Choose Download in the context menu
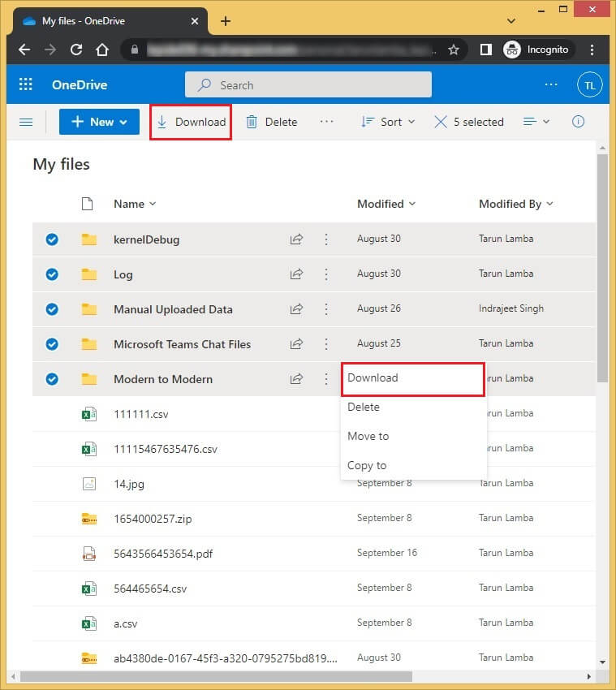Screen dimensions: 616x690 (x=413, y=378)
